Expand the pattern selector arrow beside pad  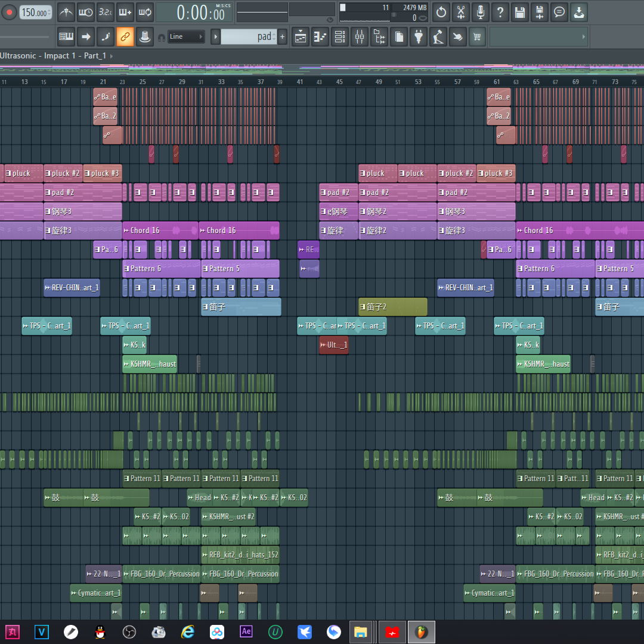216,37
